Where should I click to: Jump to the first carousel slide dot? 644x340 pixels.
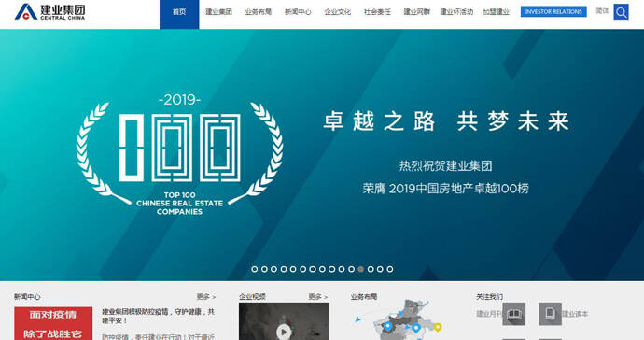point(255,269)
